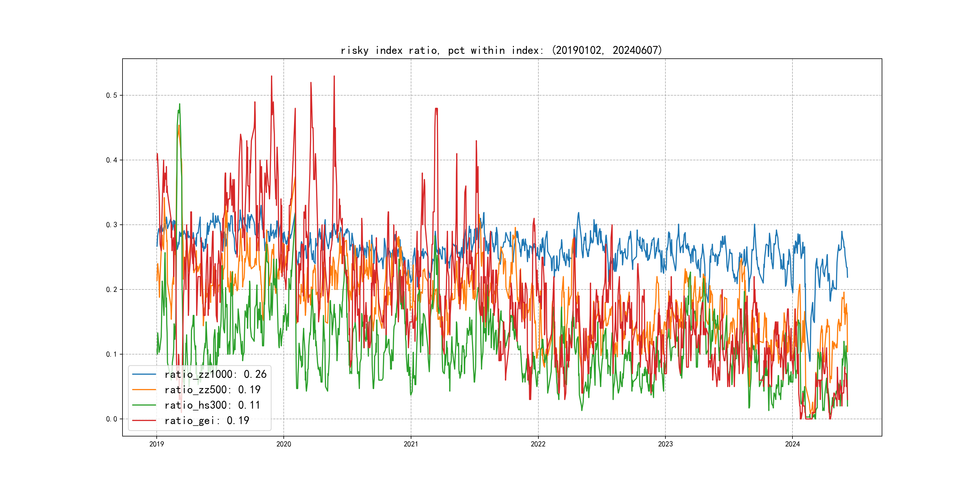The image size is (980, 490).
Task: Select the ratio_zz500: 0.19 legend label
Action: 212,390
